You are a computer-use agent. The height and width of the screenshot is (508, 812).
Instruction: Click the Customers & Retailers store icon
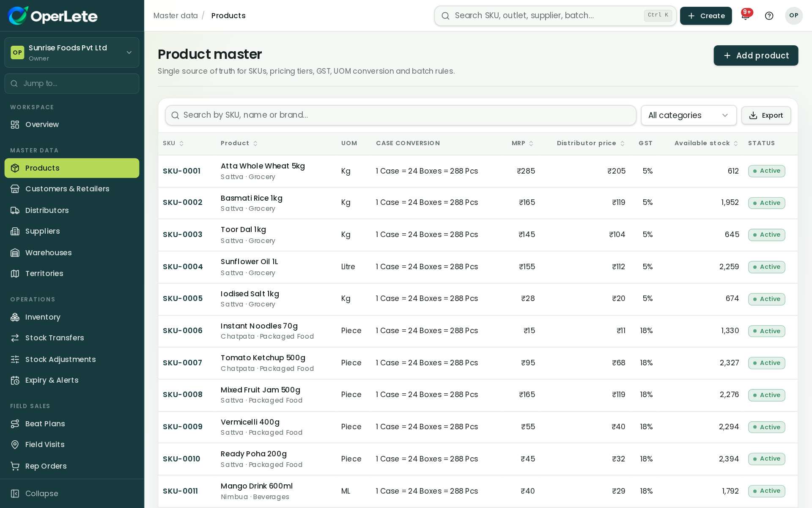[x=15, y=189]
